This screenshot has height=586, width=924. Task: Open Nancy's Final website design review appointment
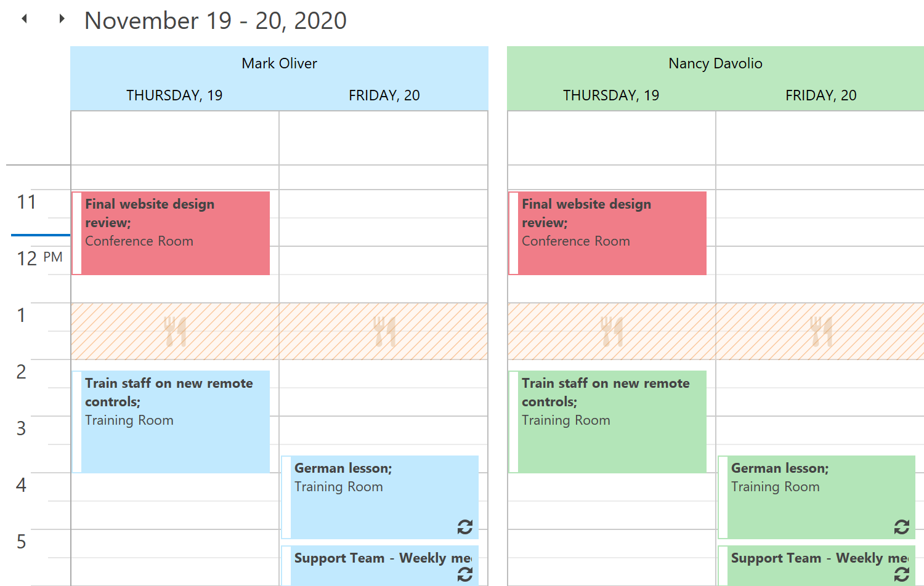click(x=612, y=233)
